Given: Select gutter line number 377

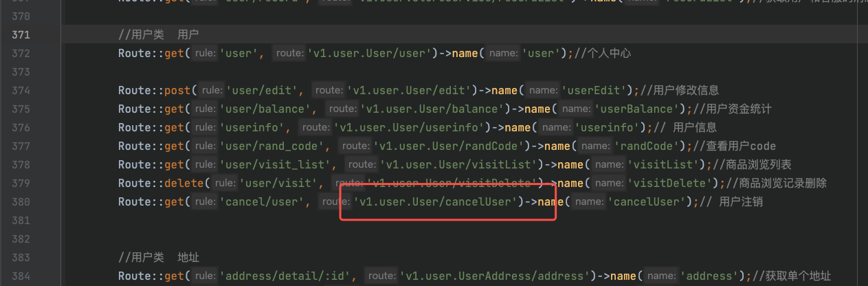Looking at the screenshot, I should coord(21,146).
